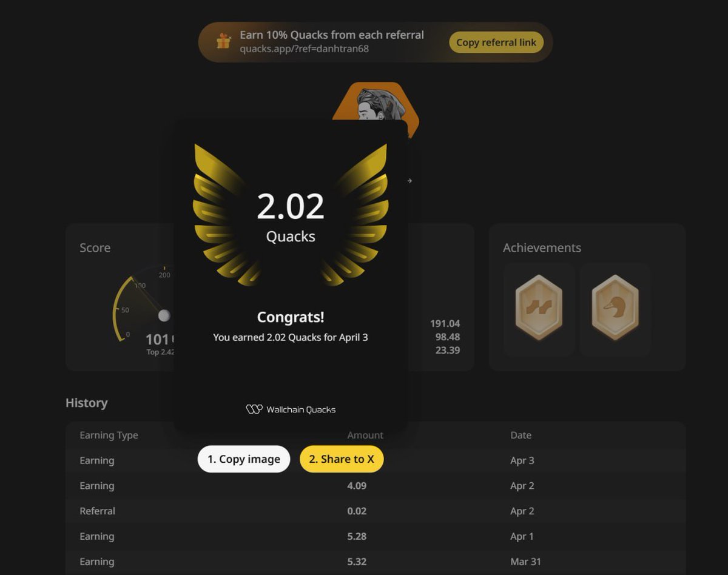Viewport: 728px width, 575px height.
Task: Click the Referral row label
Action: tap(97, 511)
